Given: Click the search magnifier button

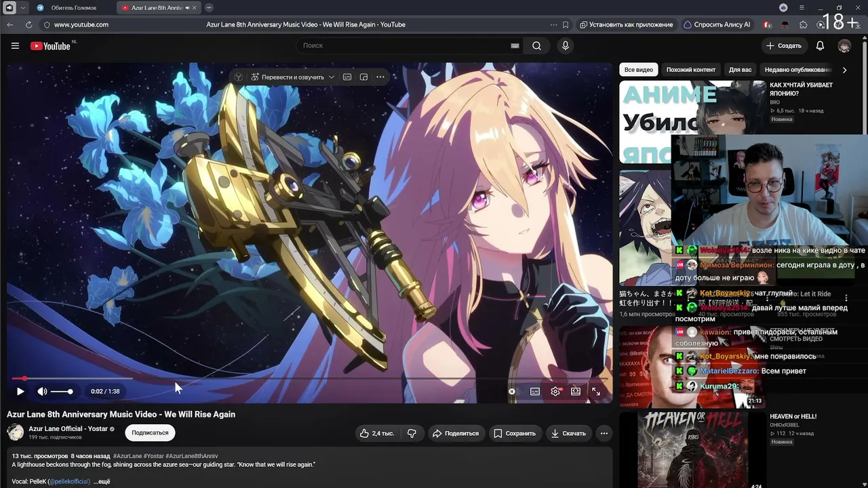Looking at the screenshot, I should (536, 45).
